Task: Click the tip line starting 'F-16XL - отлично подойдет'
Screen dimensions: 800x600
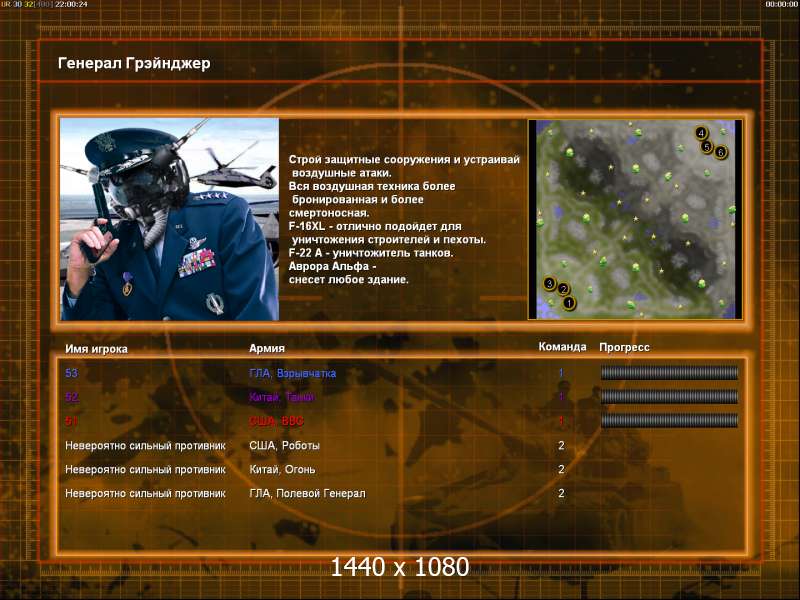Action: pyautogui.click(x=375, y=227)
